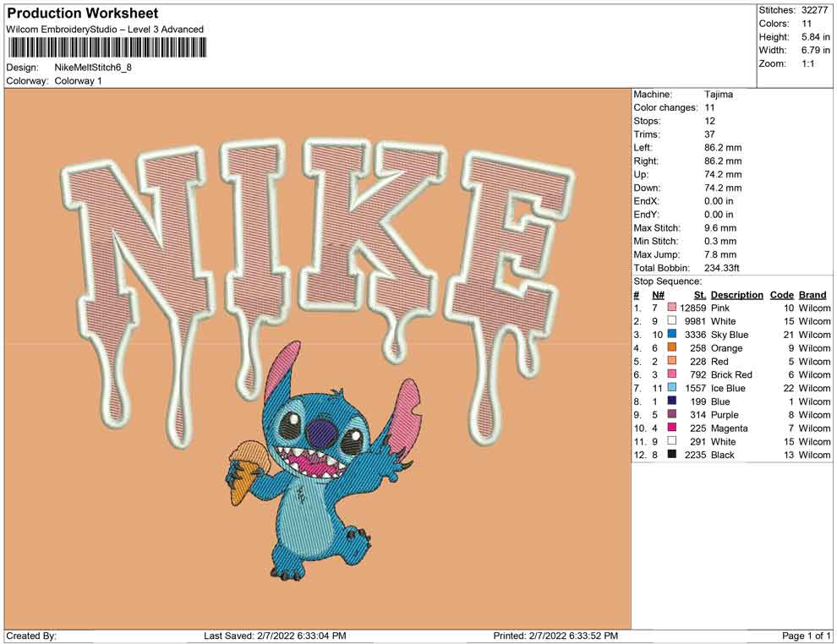The image size is (837, 644).
Task: Click the 'Stop Sequence:' label
Action: point(667,281)
